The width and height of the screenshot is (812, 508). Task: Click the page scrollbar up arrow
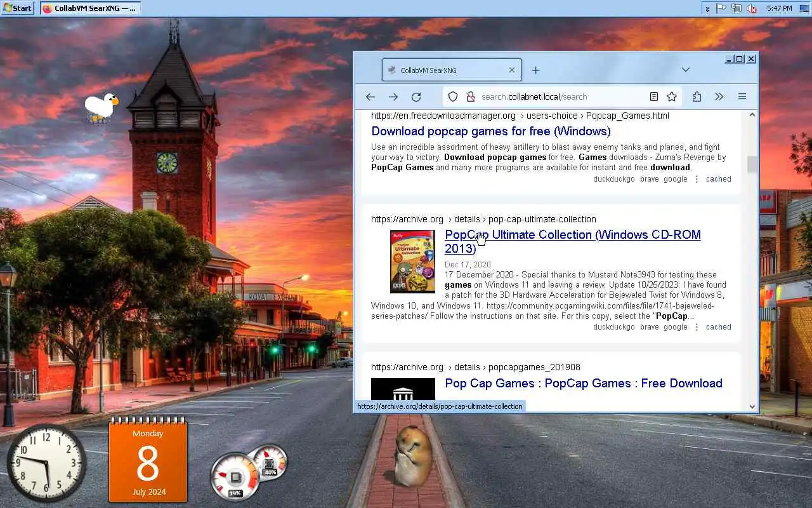752,115
